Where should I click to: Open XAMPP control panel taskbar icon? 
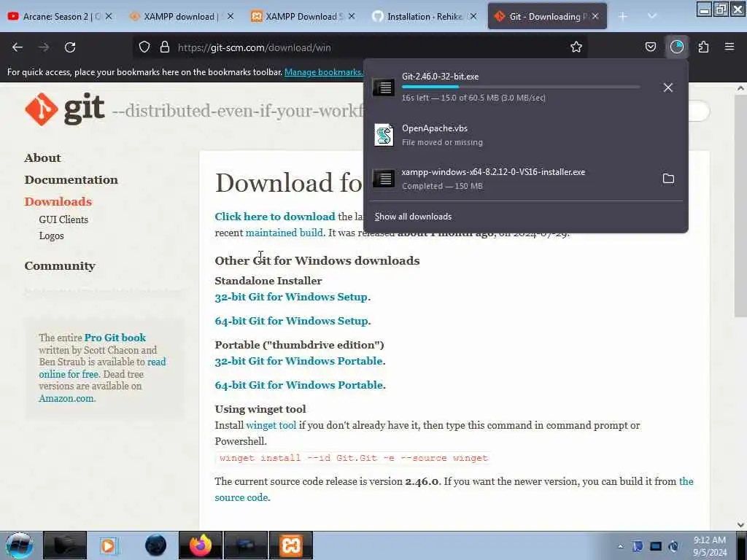point(291,545)
